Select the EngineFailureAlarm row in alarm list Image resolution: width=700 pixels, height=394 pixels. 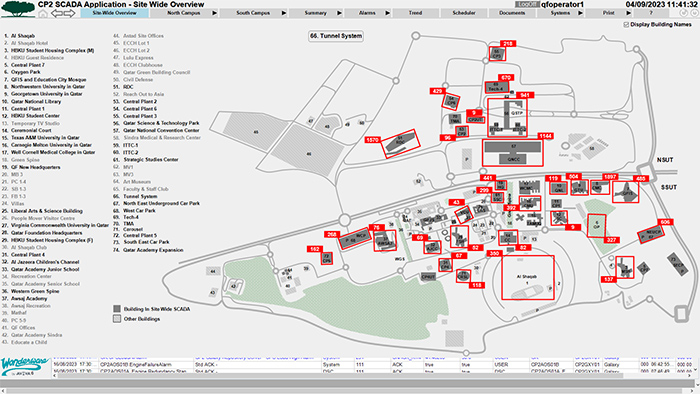pos(373,365)
